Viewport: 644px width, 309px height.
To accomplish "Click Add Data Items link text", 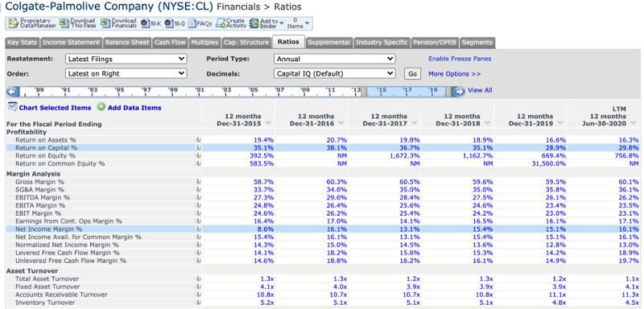I will click(x=134, y=108).
